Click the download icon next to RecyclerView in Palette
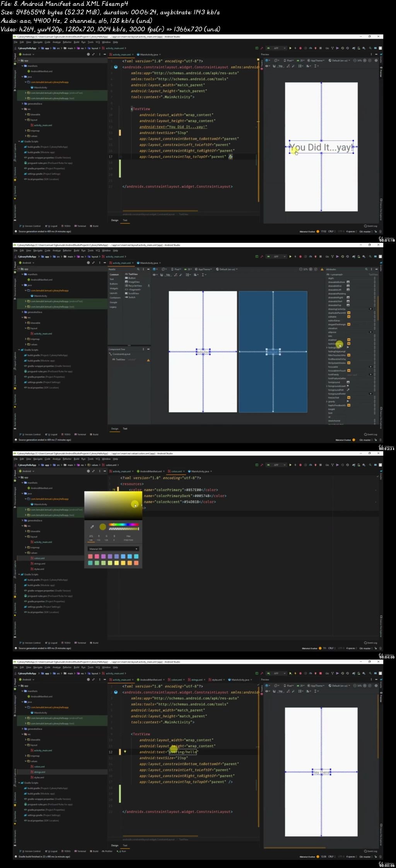The image size is (396, 868). pos(149,286)
